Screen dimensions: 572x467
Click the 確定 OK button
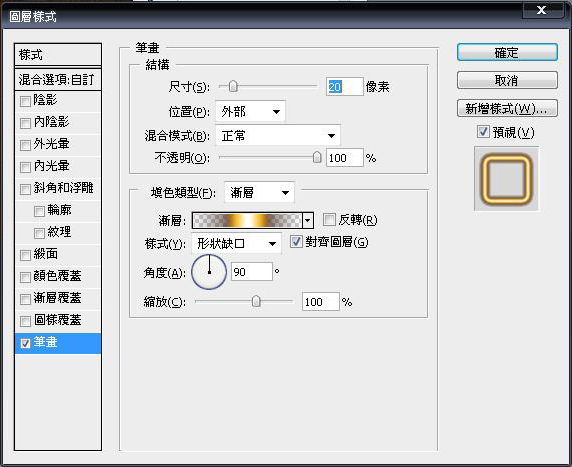click(507, 53)
